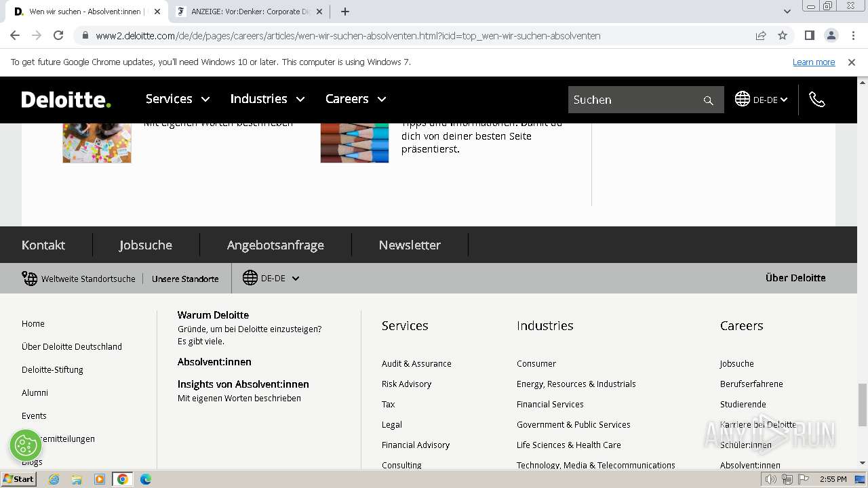Click globe icon in grey location bar
This screenshot has height=488, width=868.
coord(250,278)
